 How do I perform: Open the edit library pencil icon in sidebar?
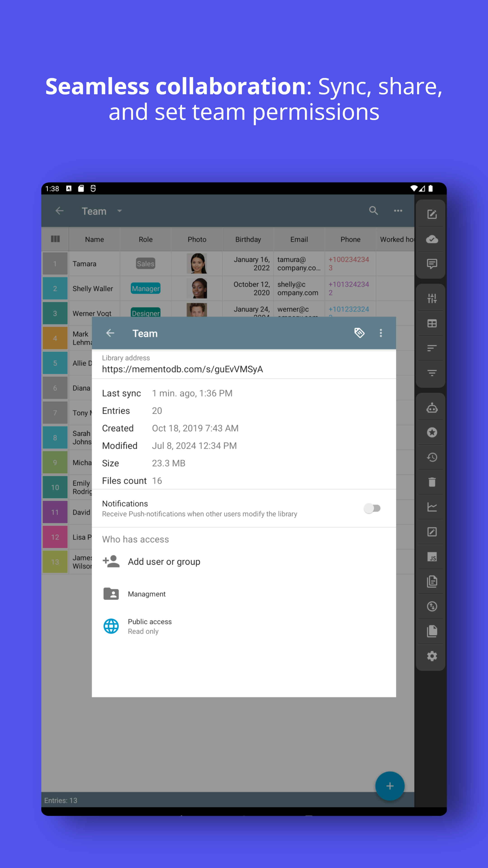(x=432, y=214)
